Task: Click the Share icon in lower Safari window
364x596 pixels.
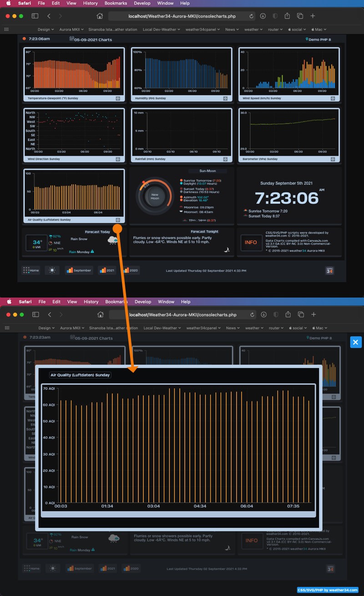Action: pos(288,314)
